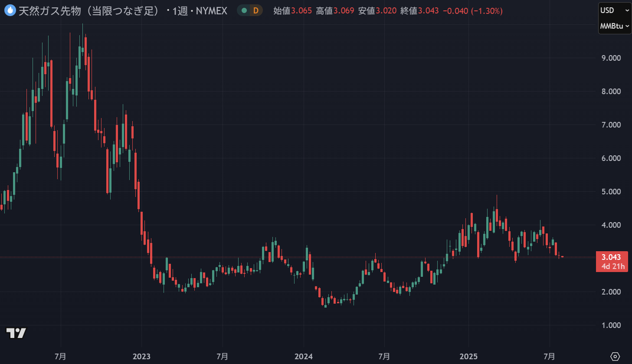Click the 6.000 price axis label
This screenshot has width=632, height=364.
[x=611, y=158]
